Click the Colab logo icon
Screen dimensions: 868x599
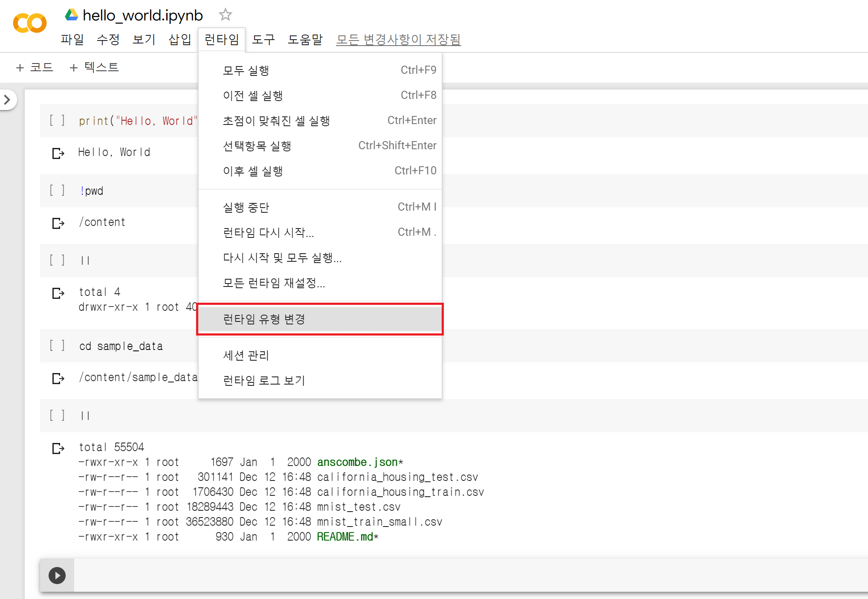tap(29, 23)
